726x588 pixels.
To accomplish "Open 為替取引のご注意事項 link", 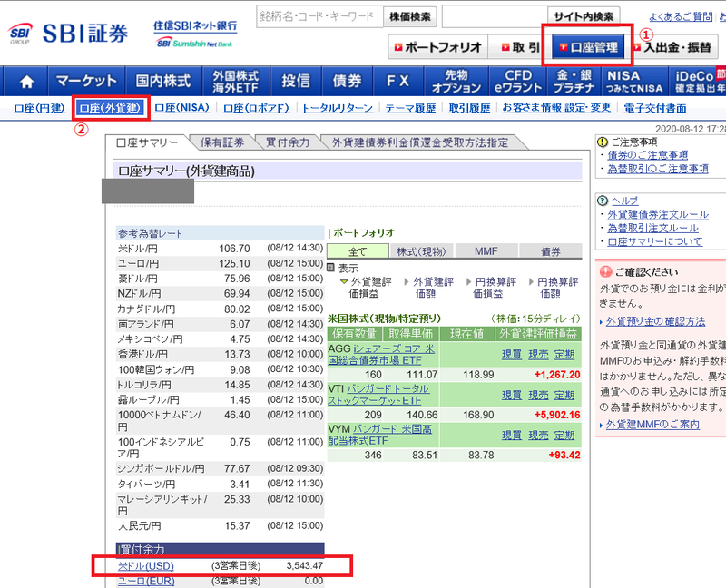I will (658, 169).
